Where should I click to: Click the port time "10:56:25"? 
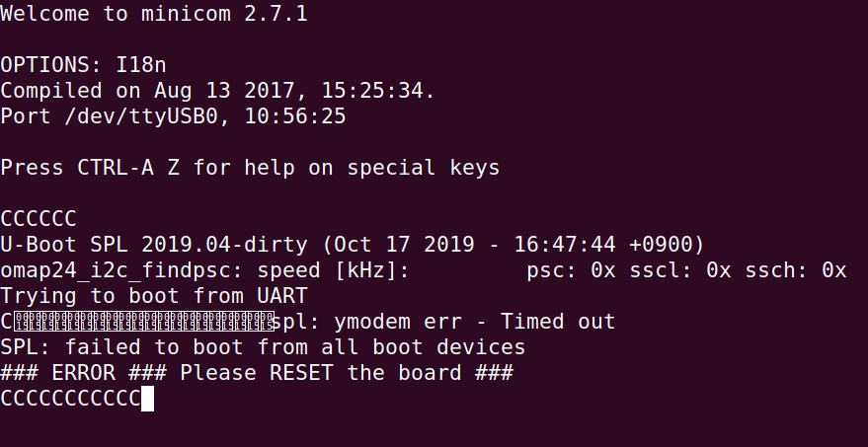[x=294, y=116]
